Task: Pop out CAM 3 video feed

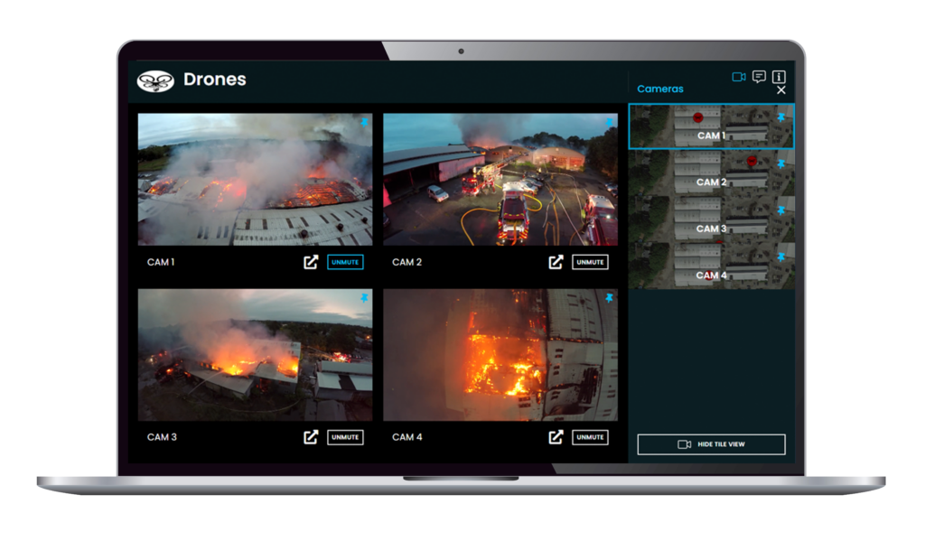Action: click(311, 437)
